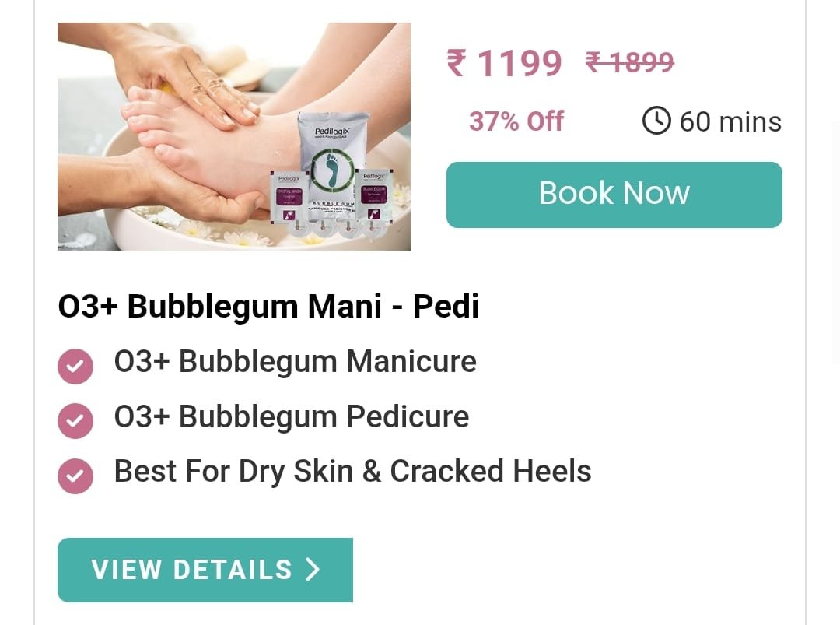840x625 pixels.
Task: Select the O3+ Bubblegum Manicure feature text
Action: (296, 361)
